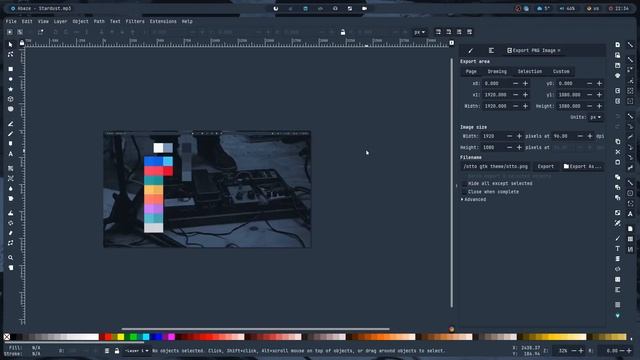Toggle move patterns with objects option
This screenshot has width=640, height=360.
(469, 32)
